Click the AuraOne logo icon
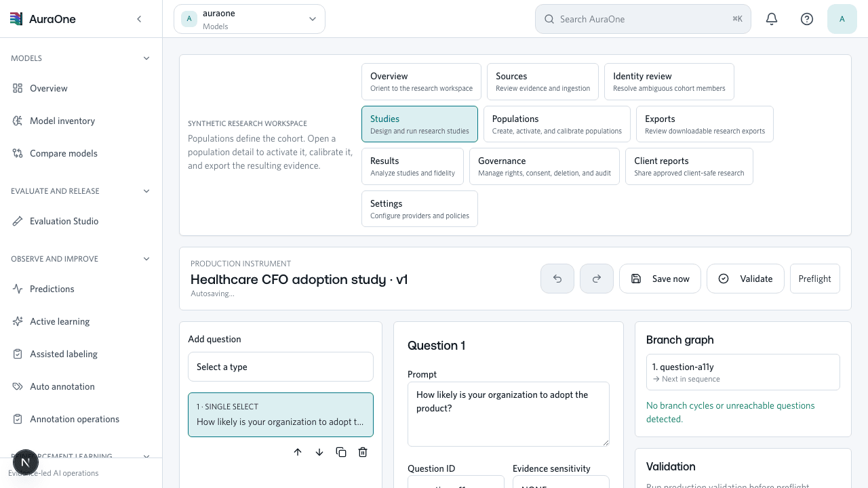 [16, 19]
